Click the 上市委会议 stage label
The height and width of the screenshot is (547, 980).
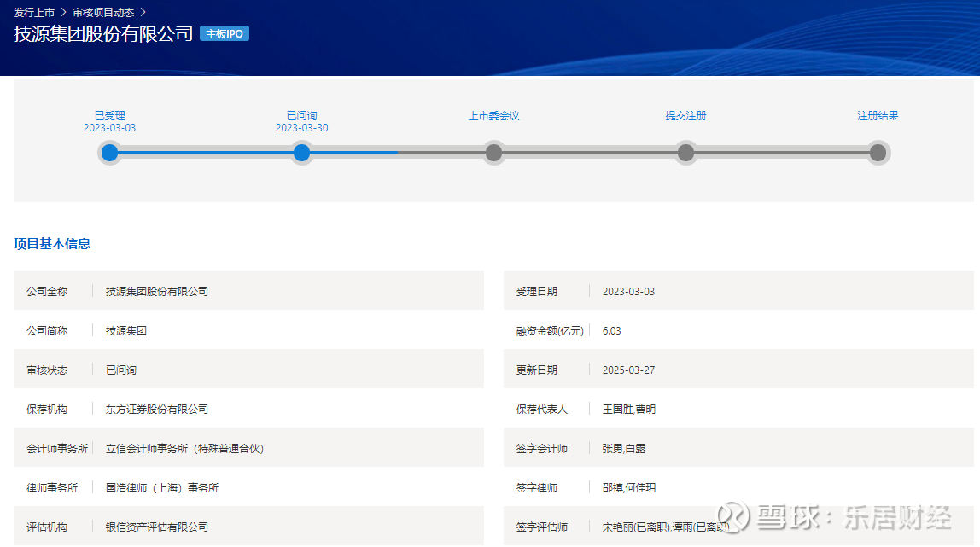pos(493,115)
